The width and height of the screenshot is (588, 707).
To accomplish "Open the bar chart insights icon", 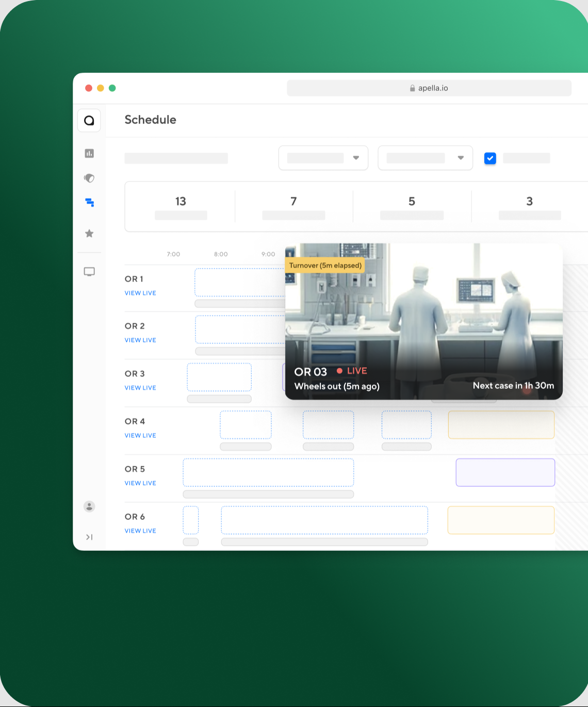I will coord(89,153).
